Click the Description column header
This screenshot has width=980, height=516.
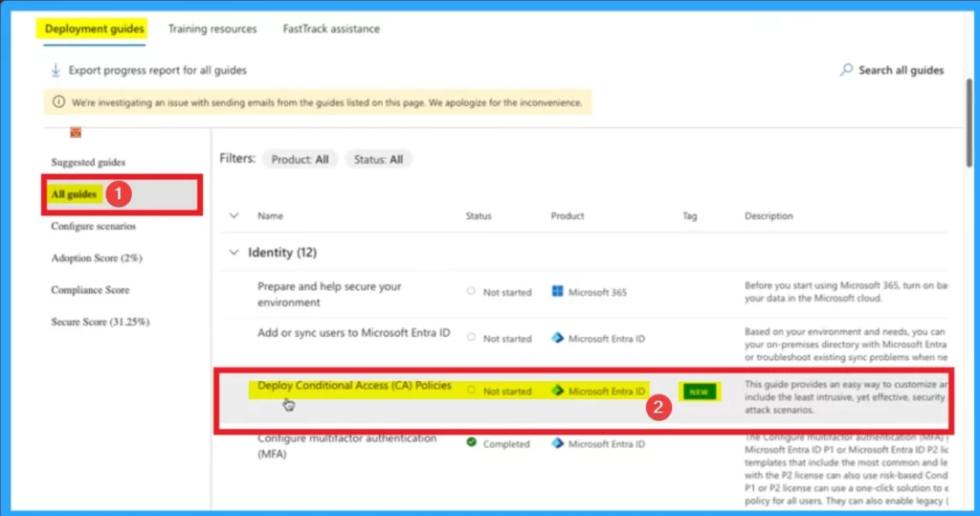coord(768,215)
